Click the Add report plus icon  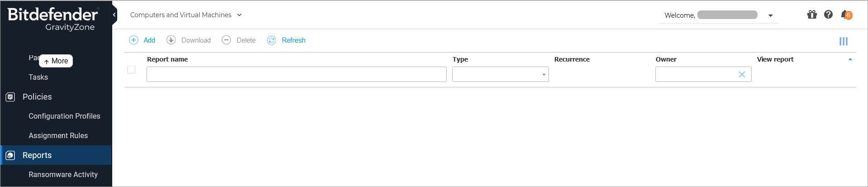point(134,40)
